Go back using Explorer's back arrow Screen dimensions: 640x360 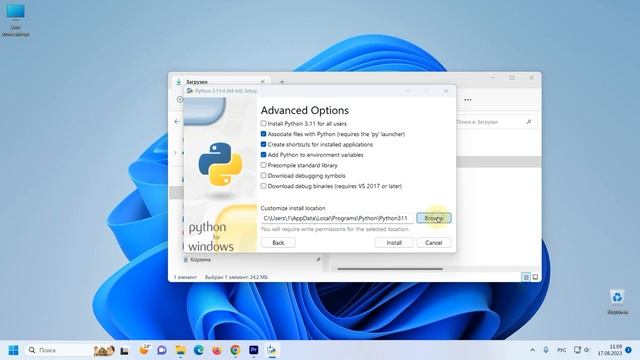(177, 122)
